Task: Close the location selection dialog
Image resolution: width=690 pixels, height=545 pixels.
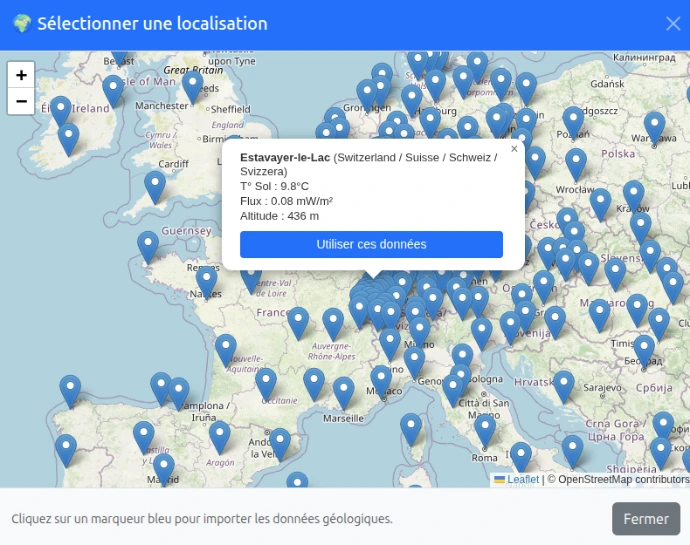Action: click(672, 24)
